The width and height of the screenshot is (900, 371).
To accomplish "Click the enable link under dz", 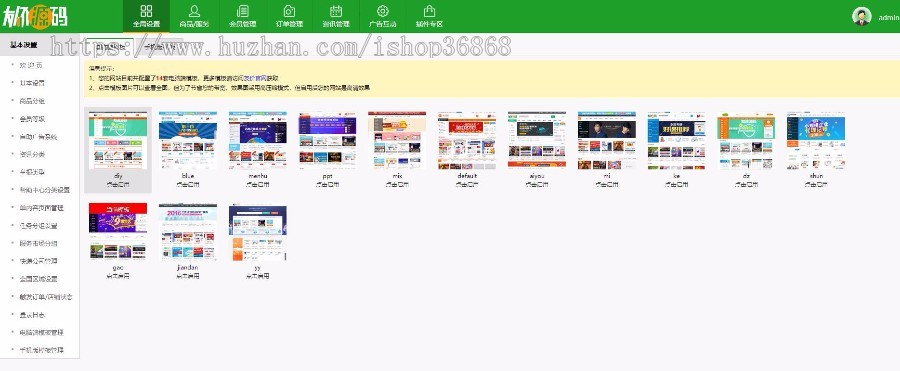I will pyautogui.click(x=746, y=185).
